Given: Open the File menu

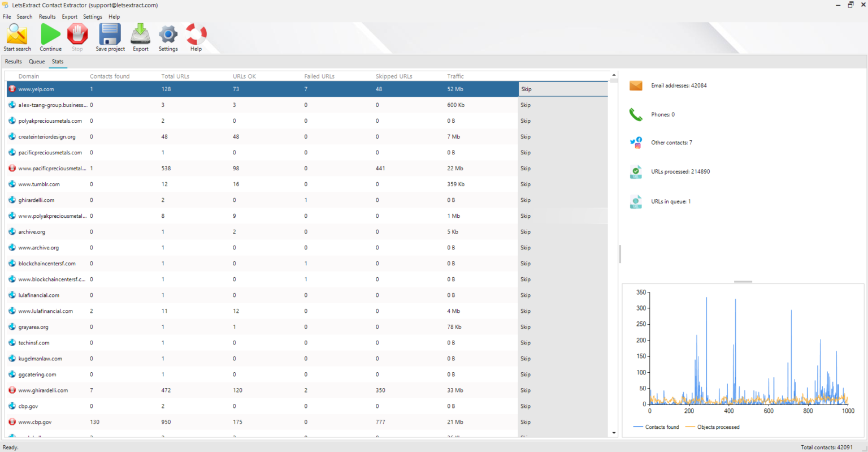Looking at the screenshot, I should click(7, 16).
